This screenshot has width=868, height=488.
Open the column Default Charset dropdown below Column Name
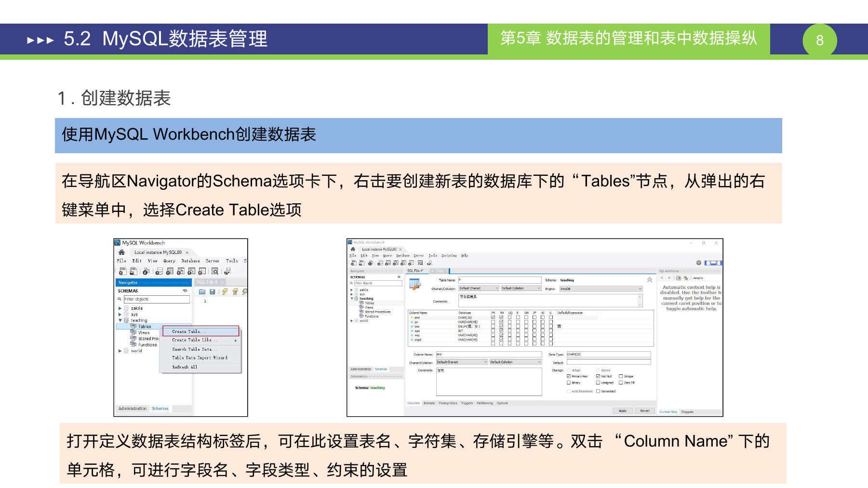[x=462, y=362]
